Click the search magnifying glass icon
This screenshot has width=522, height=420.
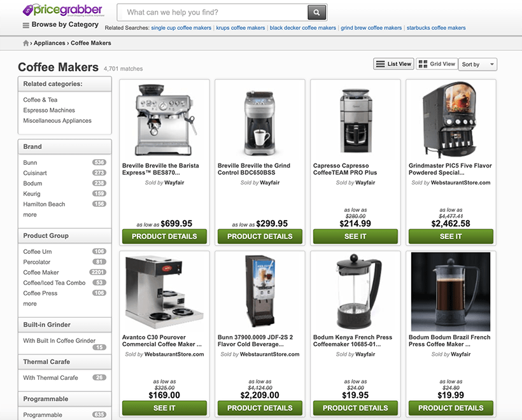tap(316, 12)
